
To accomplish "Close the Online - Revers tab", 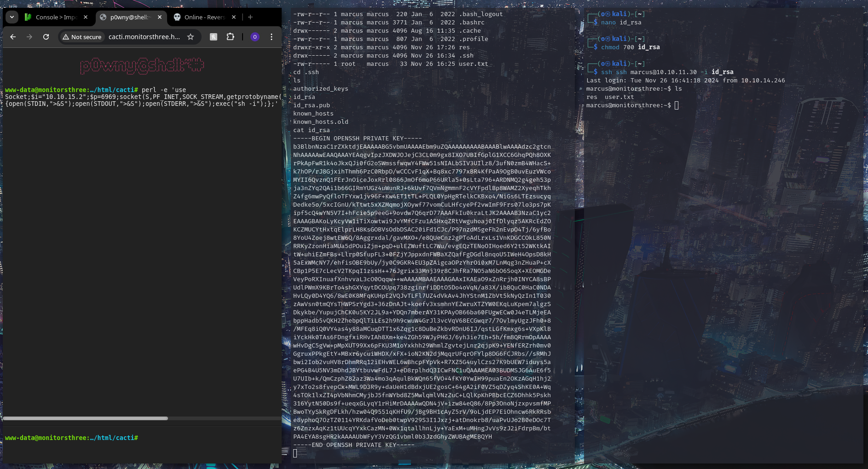I will [234, 17].
